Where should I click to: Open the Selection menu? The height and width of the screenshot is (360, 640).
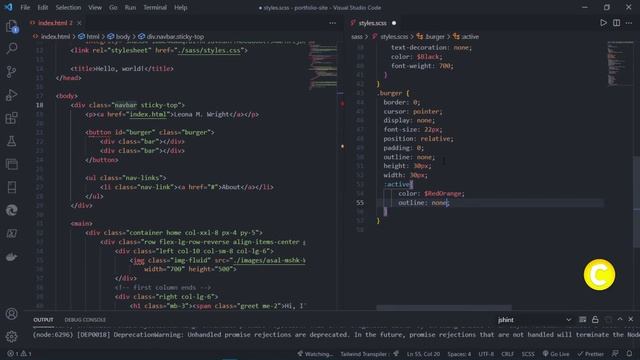[x=68, y=7]
